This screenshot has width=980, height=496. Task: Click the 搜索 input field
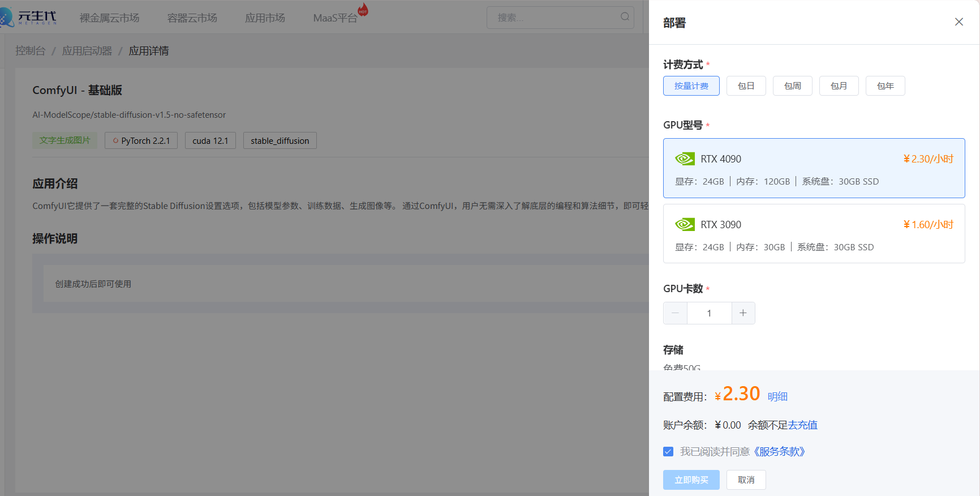click(x=560, y=17)
